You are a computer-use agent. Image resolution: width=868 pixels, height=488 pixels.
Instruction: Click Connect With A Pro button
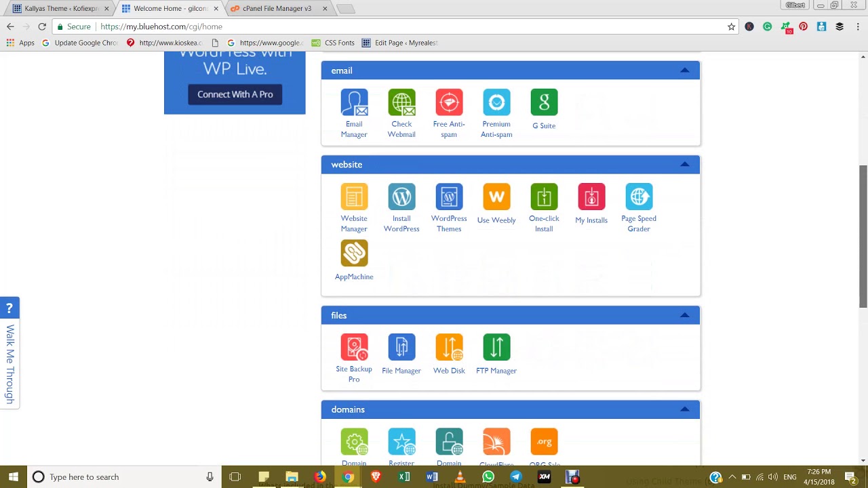[x=235, y=94]
